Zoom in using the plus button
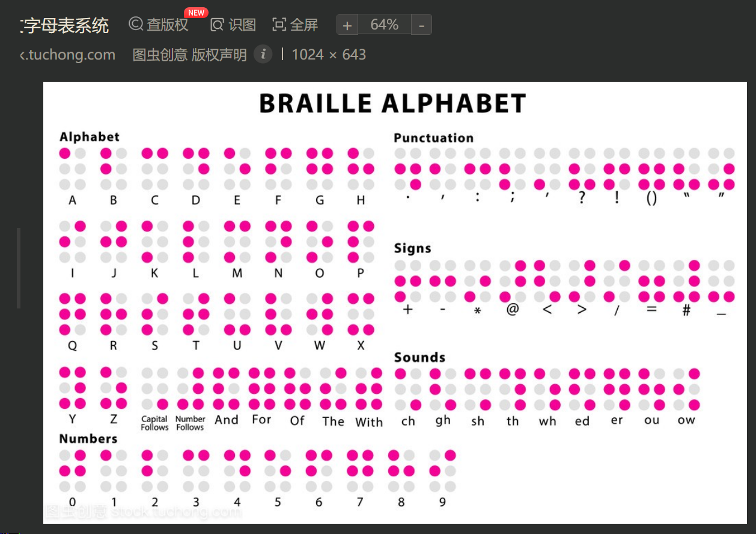The height and width of the screenshot is (534, 756). [347, 25]
